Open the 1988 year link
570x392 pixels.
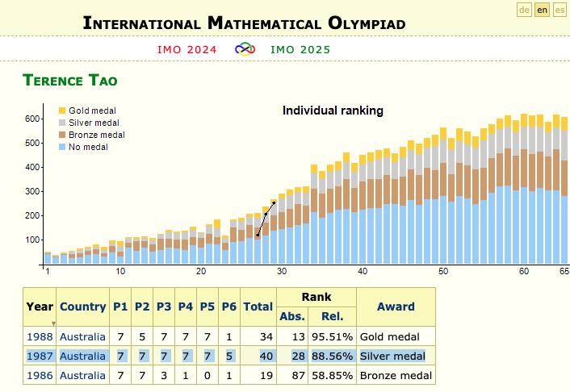click(40, 337)
